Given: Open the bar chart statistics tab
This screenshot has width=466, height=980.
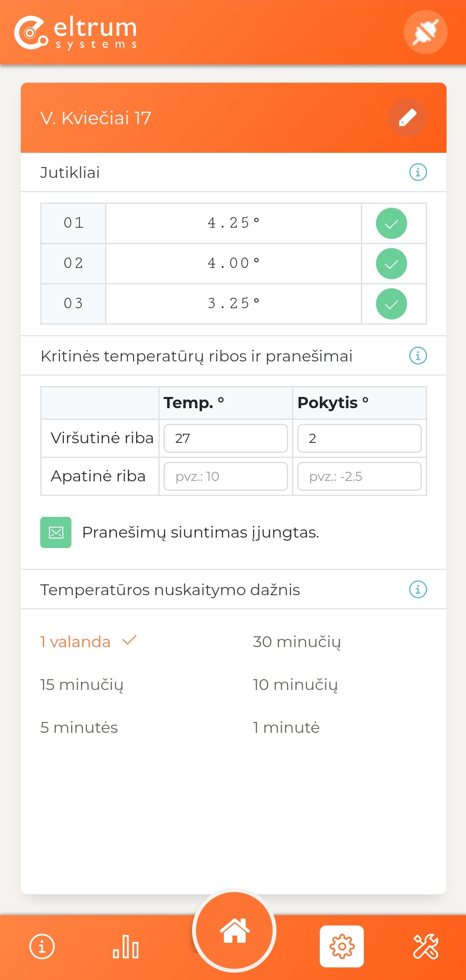Looking at the screenshot, I should coord(125,947).
